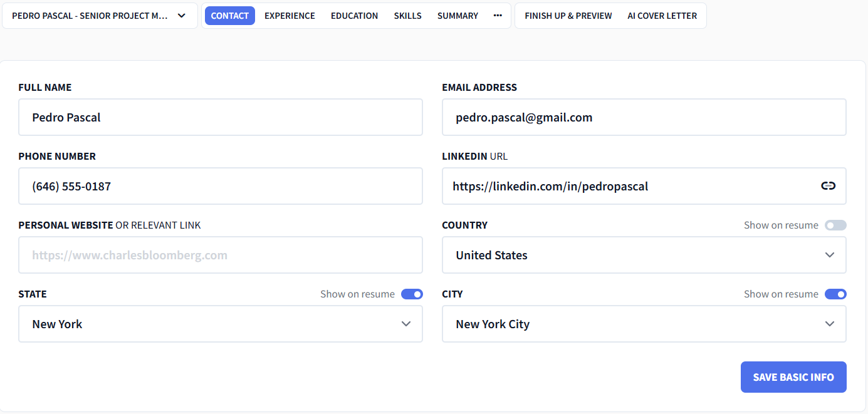Select the SUMMARY tab
Viewport: 868px width, 414px height.
(458, 15)
